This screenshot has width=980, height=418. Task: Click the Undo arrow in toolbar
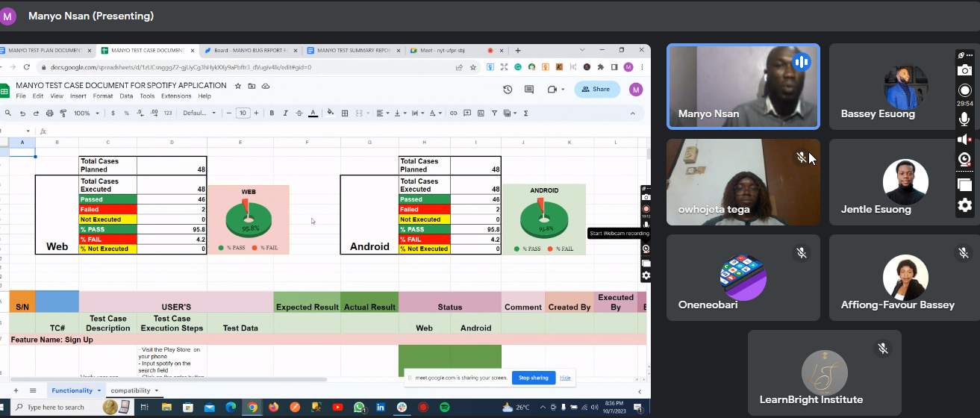click(23, 113)
